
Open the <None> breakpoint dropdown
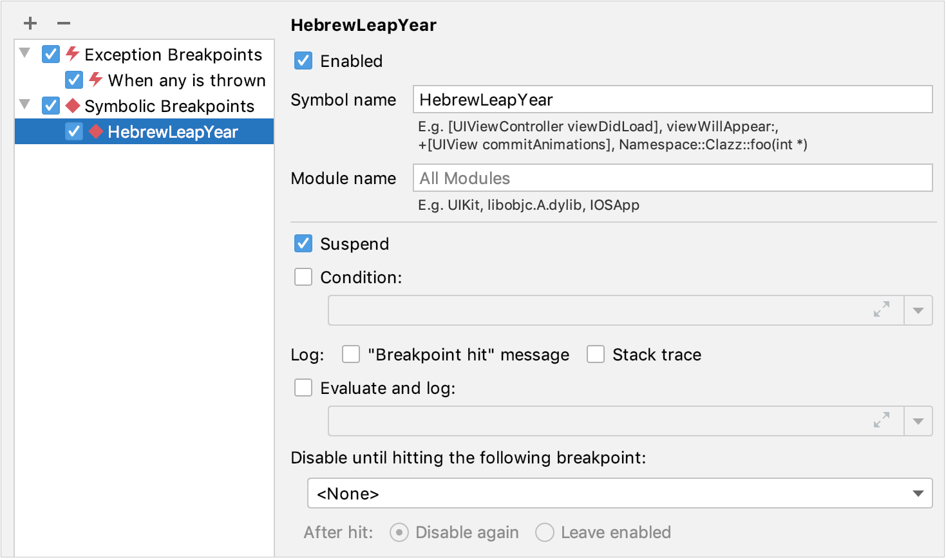919,493
